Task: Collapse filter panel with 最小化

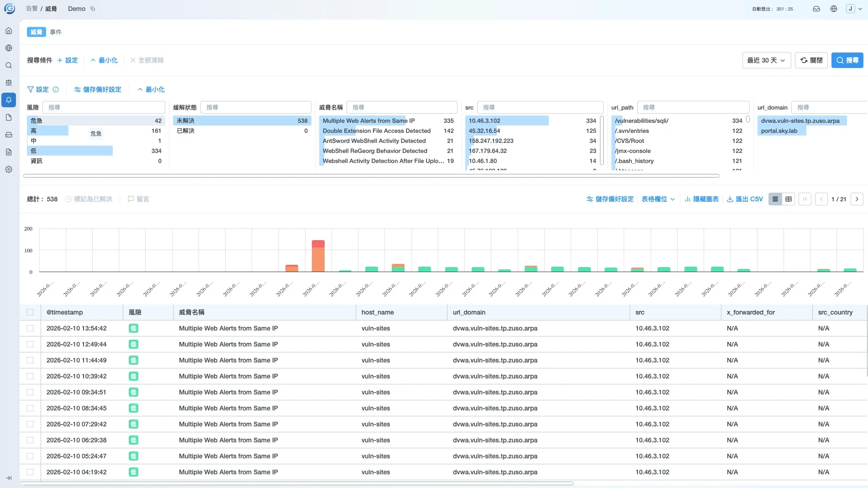Action: pos(151,89)
